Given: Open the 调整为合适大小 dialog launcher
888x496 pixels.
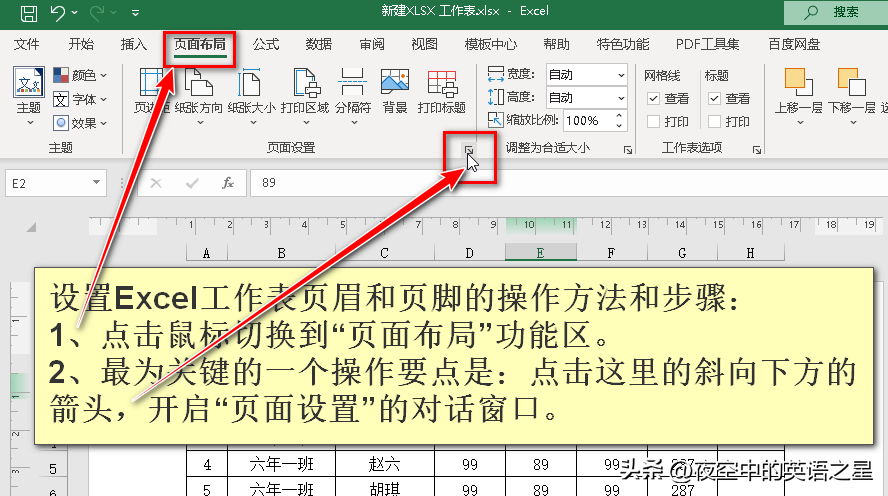Looking at the screenshot, I should tap(627, 150).
